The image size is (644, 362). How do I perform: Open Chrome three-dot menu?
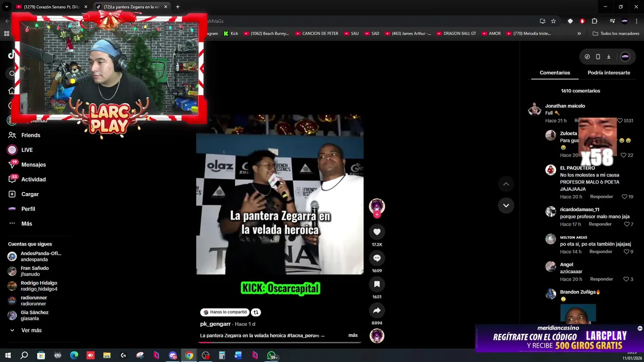click(636, 21)
